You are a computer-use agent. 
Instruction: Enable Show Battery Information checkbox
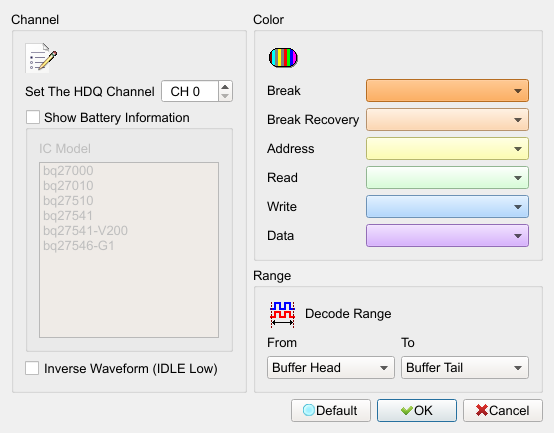point(33,117)
